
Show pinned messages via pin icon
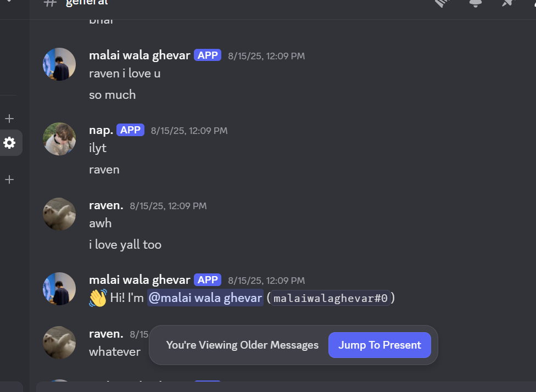[x=507, y=3]
